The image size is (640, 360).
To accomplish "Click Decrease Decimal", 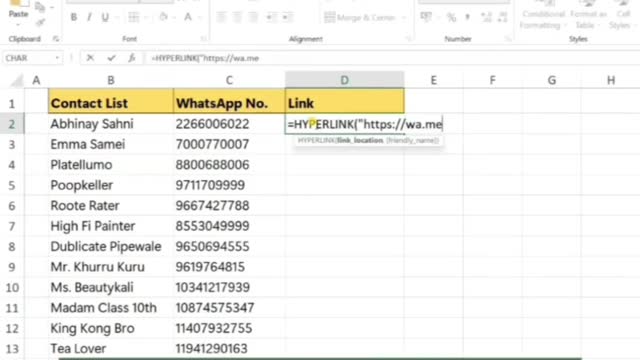I will (502, 17).
